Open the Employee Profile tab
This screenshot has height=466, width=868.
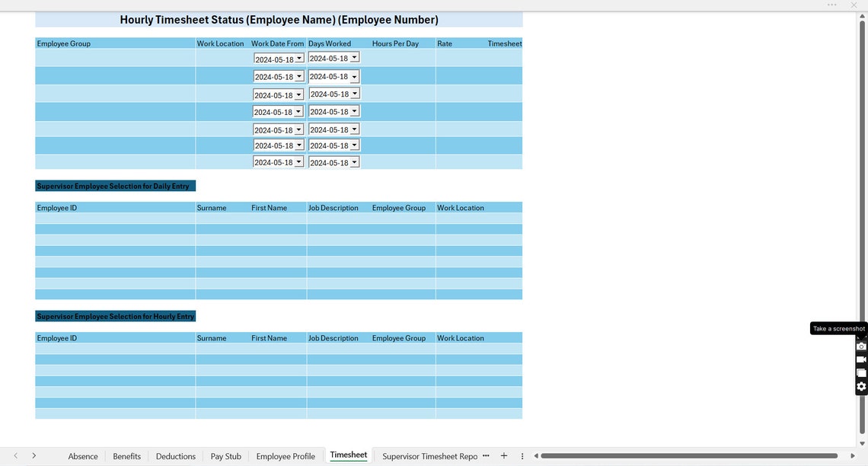(x=286, y=456)
